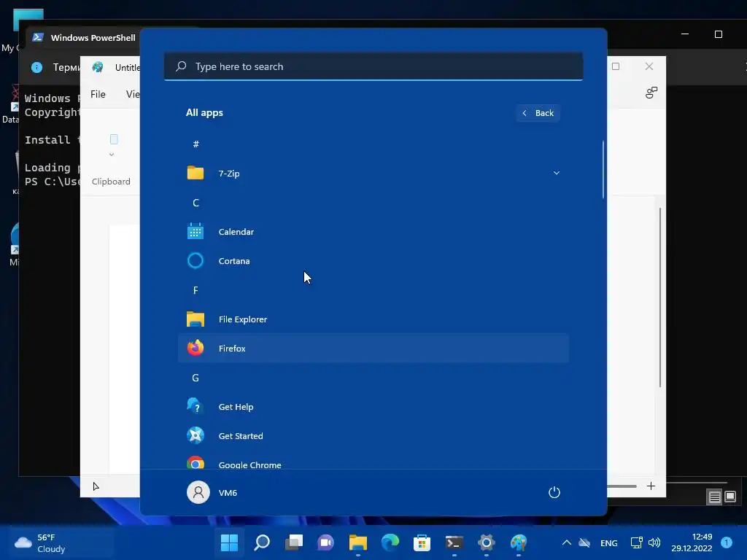The height and width of the screenshot is (560, 747).
Task: Open File Explorer from All apps
Action: pyautogui.click(x=373, y=319)
